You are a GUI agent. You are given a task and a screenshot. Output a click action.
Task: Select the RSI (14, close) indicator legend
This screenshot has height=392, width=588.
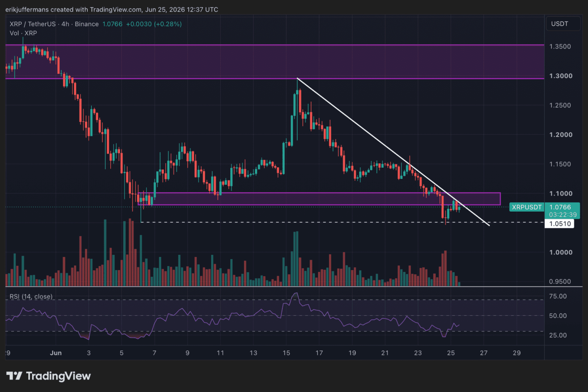[31, 297]
